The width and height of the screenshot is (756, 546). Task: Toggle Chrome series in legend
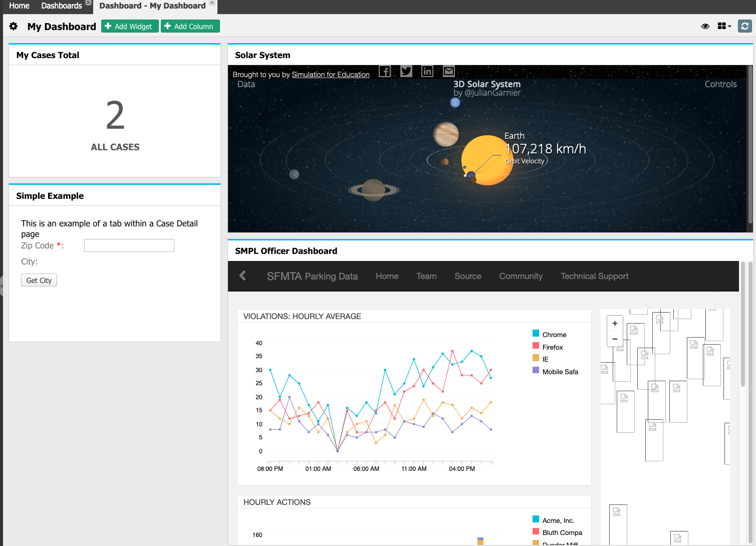tap(550, 335)
